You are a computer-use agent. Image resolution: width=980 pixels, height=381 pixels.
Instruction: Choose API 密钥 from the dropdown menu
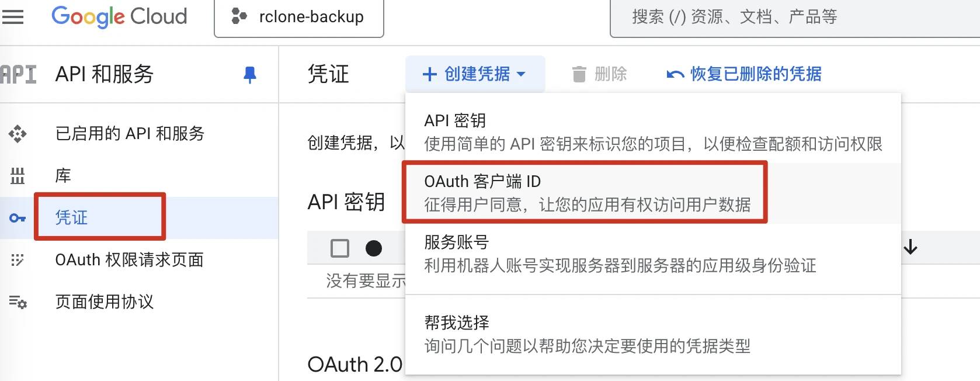tap(653, 132)
